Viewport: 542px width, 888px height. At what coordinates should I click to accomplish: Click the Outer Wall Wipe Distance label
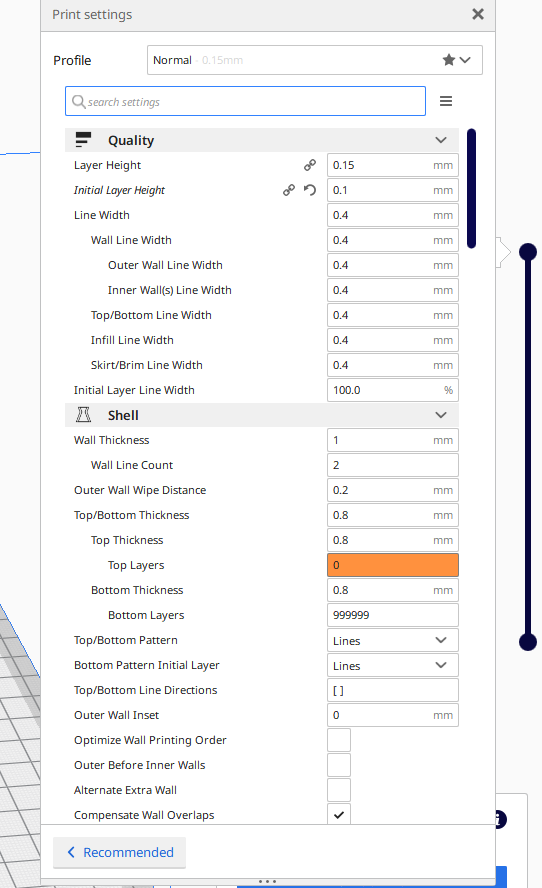140,490
